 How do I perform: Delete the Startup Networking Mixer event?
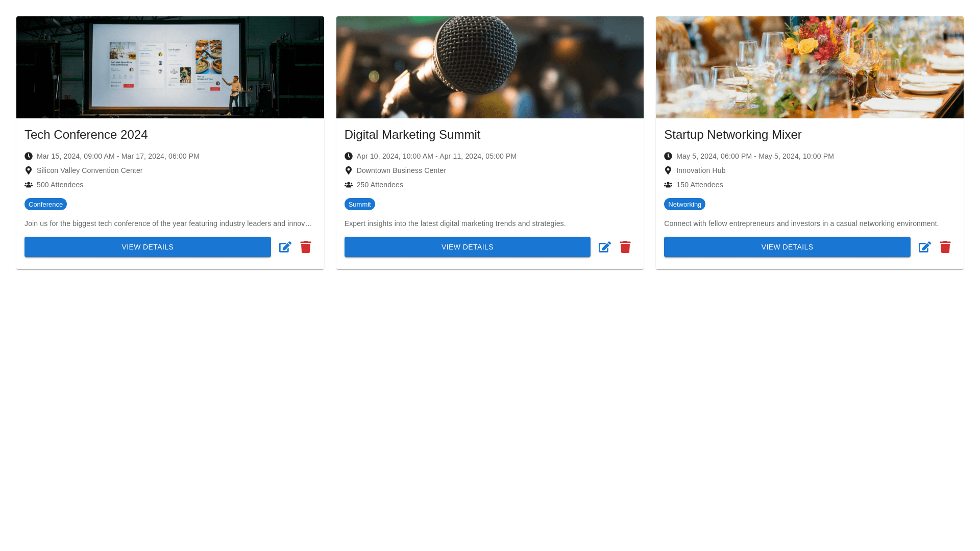click(x=945, y=247)
